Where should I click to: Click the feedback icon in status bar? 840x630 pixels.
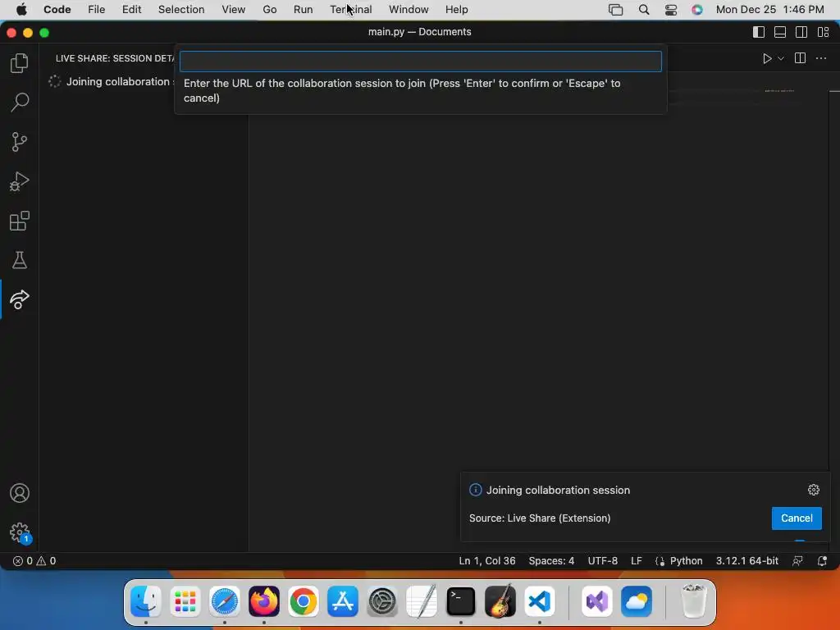[x=797, y=561]
